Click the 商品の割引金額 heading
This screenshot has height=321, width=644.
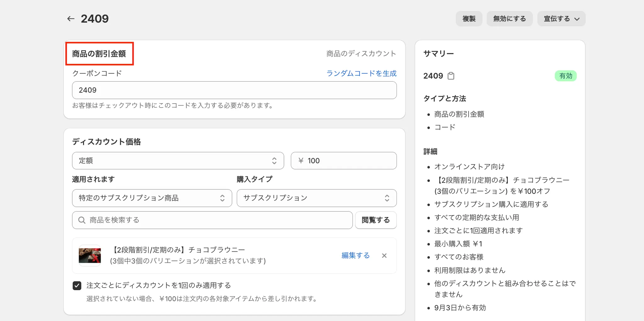(99, 54)
